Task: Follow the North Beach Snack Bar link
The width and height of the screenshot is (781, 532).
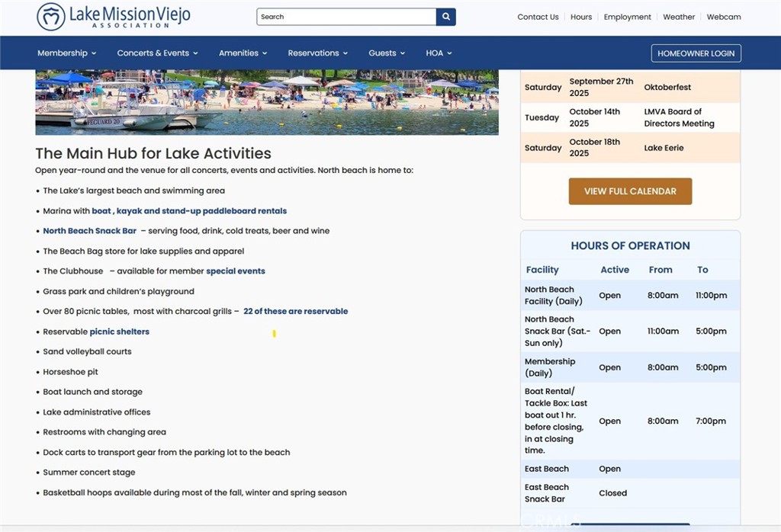Action: (x=90, y=231)
